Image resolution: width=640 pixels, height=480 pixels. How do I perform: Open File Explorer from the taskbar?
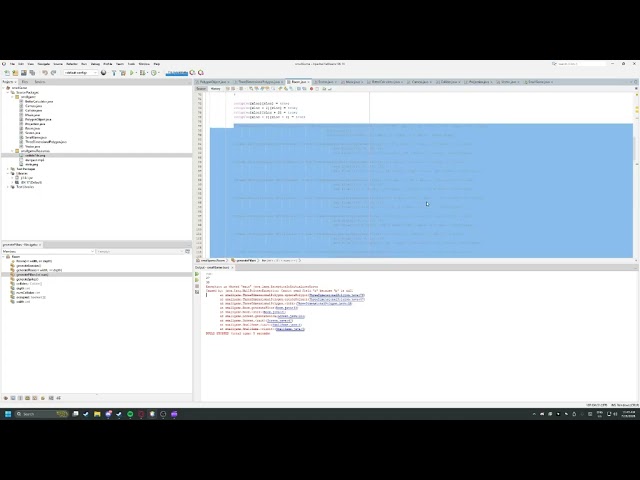pyautogui.click(x=97, y=414)
